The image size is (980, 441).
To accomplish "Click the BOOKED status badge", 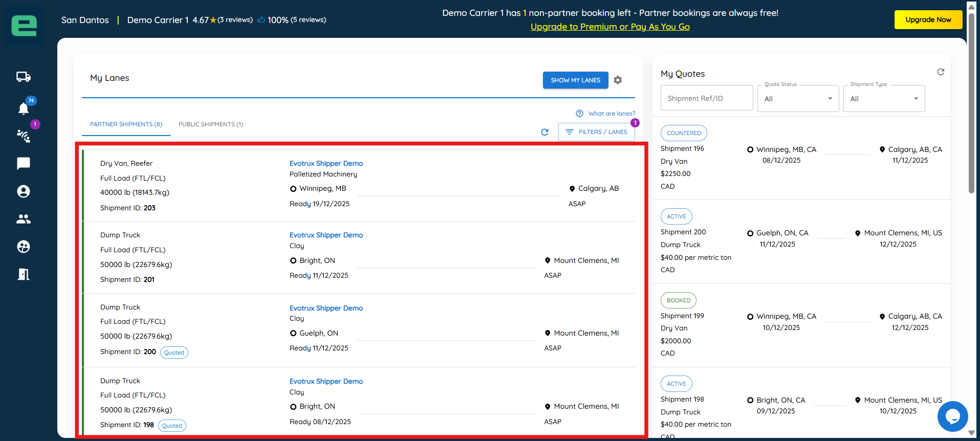I will (x=679, y=300).
